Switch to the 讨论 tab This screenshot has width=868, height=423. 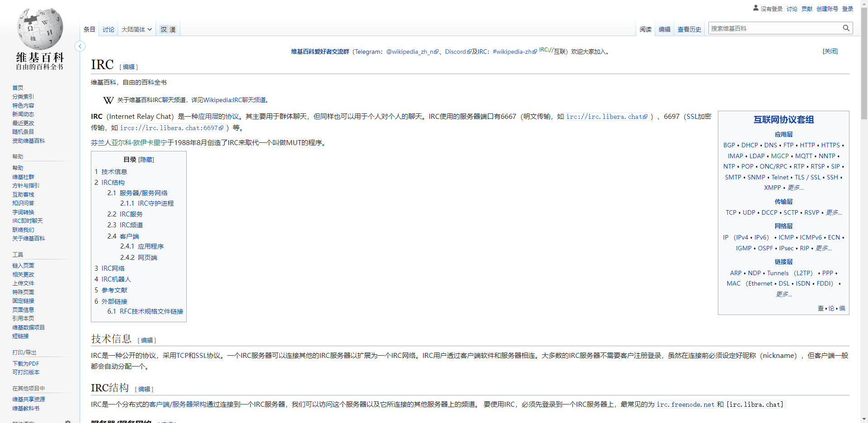[x=108, y=29]
